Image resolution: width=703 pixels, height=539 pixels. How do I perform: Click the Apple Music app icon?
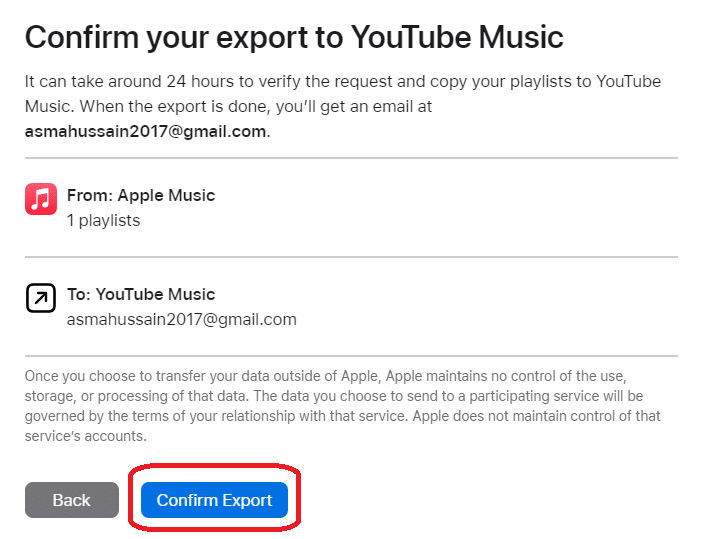point(41,200)
